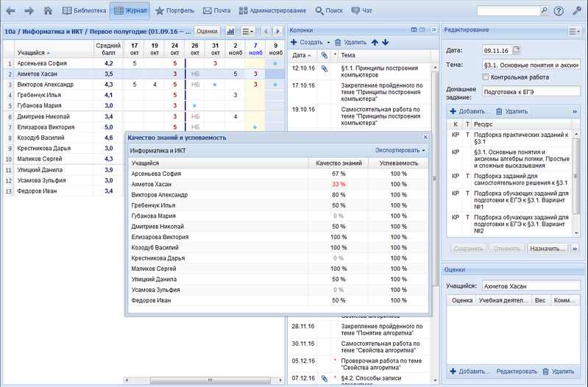Click the calendar icon next to date field
The image size is (588, 387).
(x=516, y=49)
